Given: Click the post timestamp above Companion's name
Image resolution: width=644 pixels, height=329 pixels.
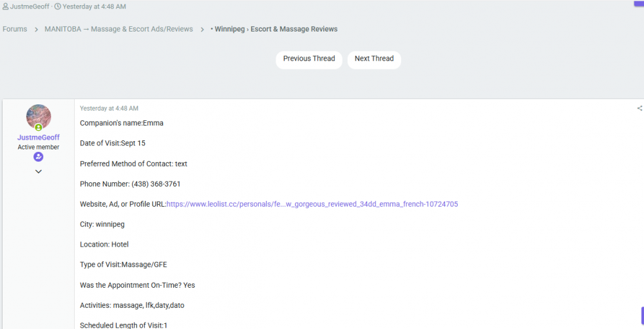Looking at the screenshot, I should coord(109,109).
